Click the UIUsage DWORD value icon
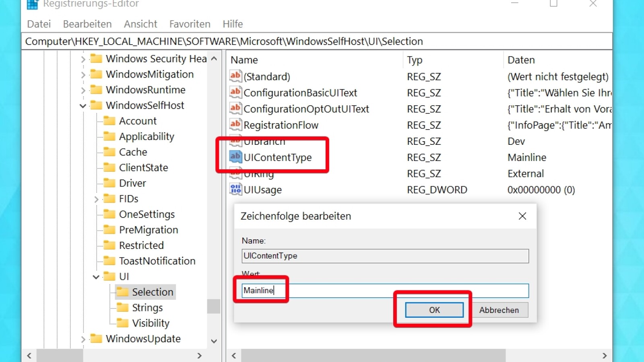Viewport: 644px width, 362px height. point(235,189)
